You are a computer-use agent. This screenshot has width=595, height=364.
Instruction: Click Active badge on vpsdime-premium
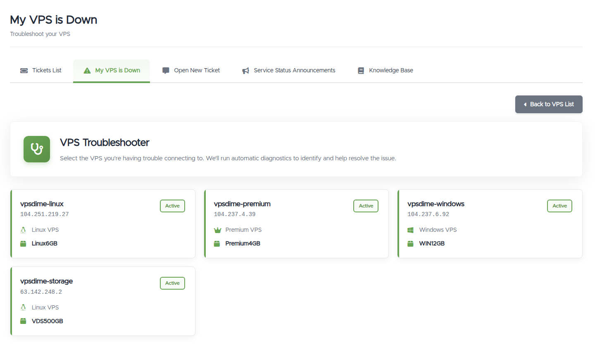366,206
